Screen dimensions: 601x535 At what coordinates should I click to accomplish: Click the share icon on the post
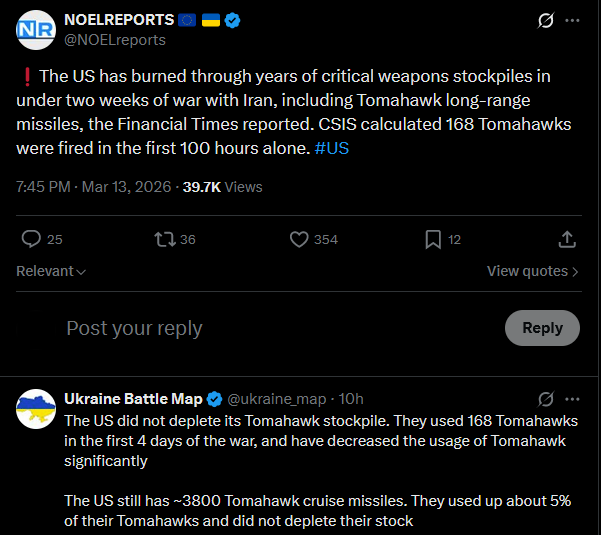tap(566, 239)
